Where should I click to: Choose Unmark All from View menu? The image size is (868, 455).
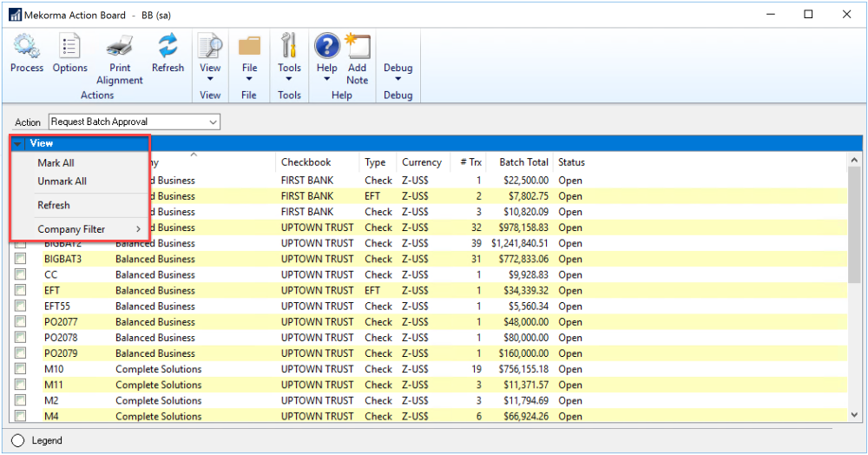(62, 181)
